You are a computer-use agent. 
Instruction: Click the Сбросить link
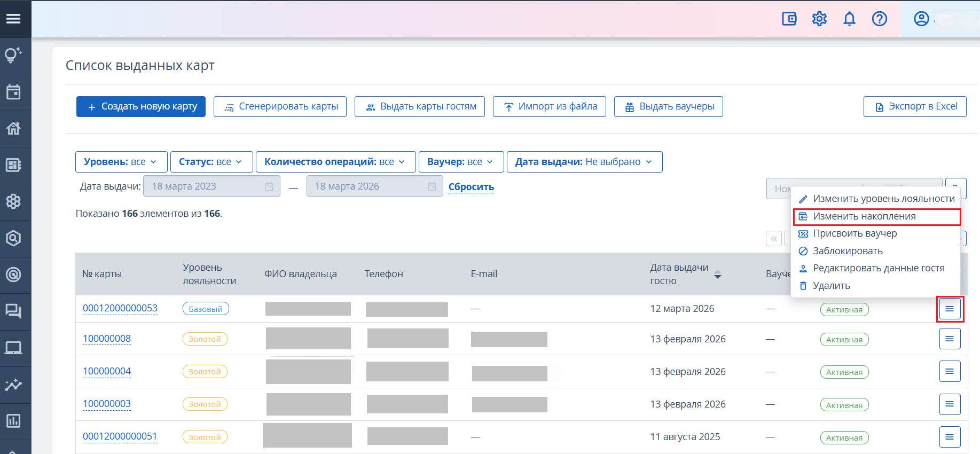(471, 187)
